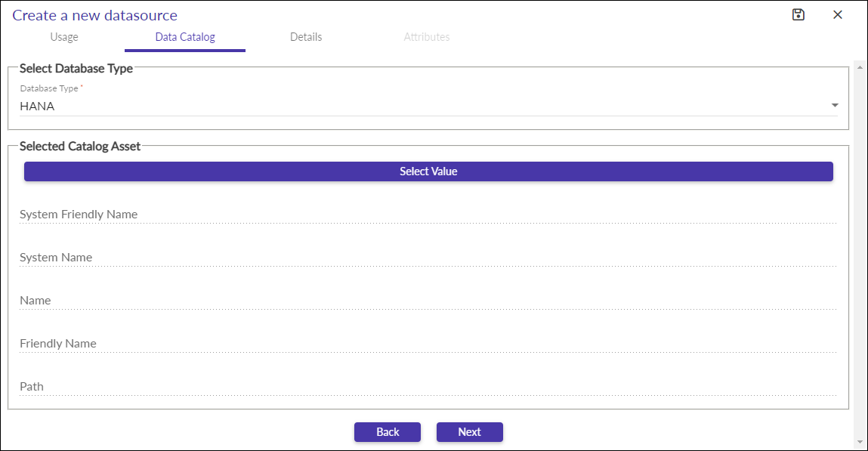Click into the Friendly Name field

428,344
